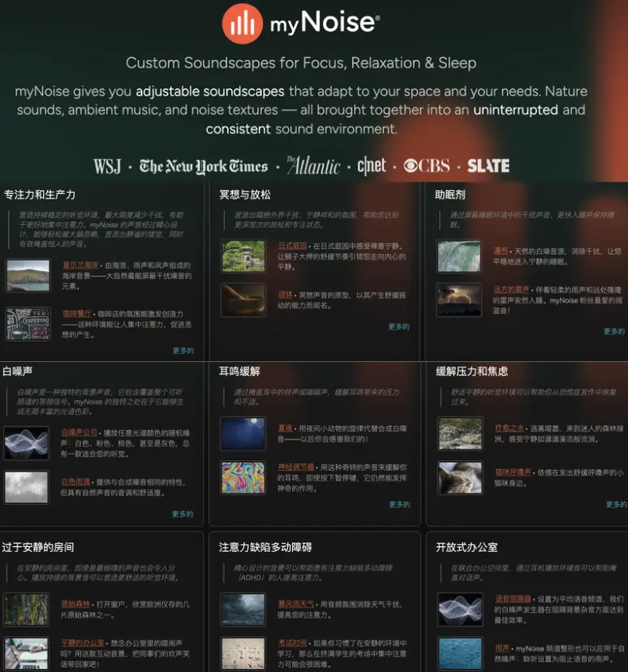Image resolution: width=628 pixels, height=672 pixels.
Task: Open the Japanese garden thumbnail
Action: pyautogui.click(x=243, y=256)
